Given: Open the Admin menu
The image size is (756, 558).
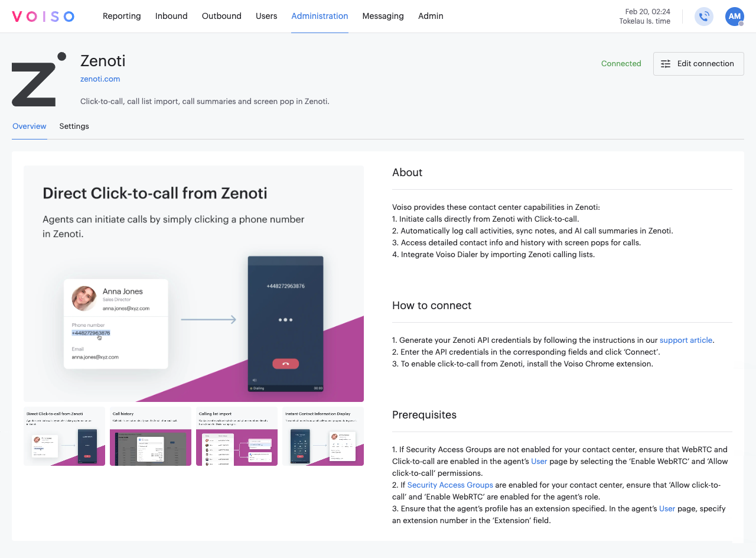Looking at the screenshot, I should (431, 16).
